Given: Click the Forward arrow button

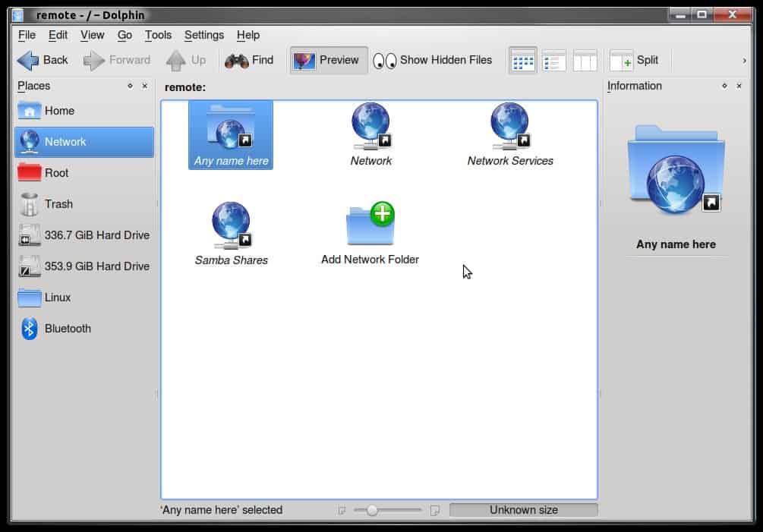Looking at the screenshot, I should (x=117, y=60).
